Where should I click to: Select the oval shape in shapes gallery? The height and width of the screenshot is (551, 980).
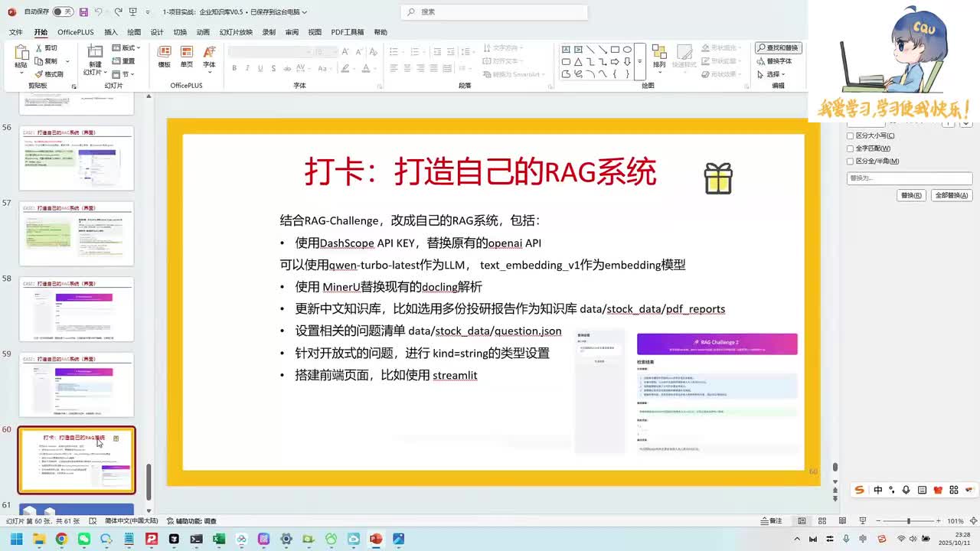click(x=627, y=50)
